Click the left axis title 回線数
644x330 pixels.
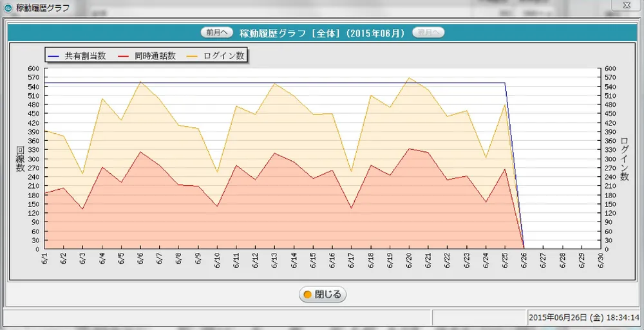click(20, 159)
